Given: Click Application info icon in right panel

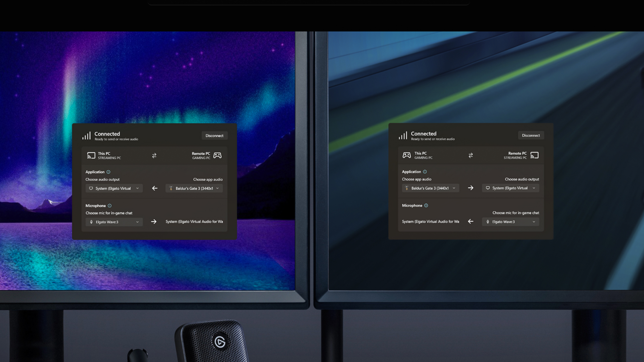Looking at the screenshot, I should click(425, 172).
